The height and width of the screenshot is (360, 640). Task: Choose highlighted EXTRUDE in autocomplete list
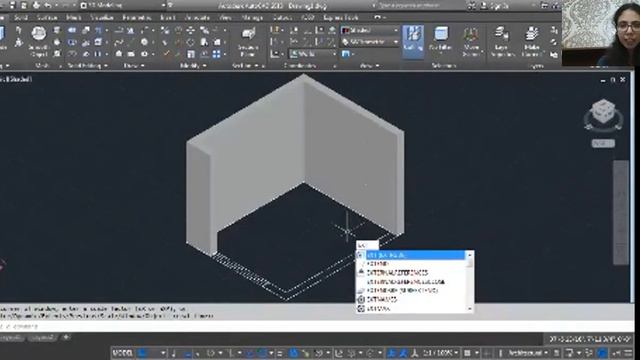click(x=411, y=255)
